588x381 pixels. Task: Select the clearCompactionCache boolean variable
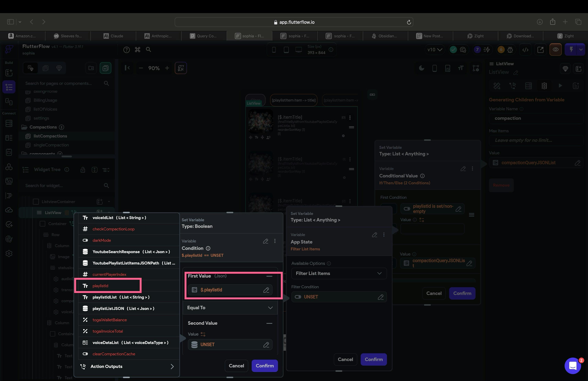[x=114, y=354]
